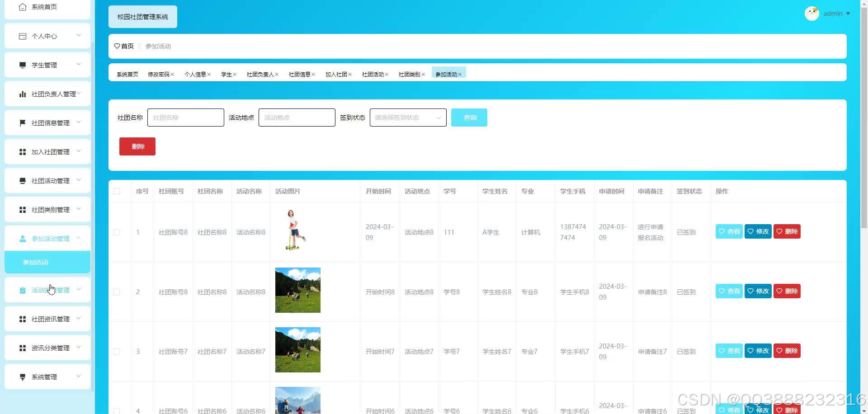
Task: Open the admin user dropdown arrow
Action: pos(848,14)
